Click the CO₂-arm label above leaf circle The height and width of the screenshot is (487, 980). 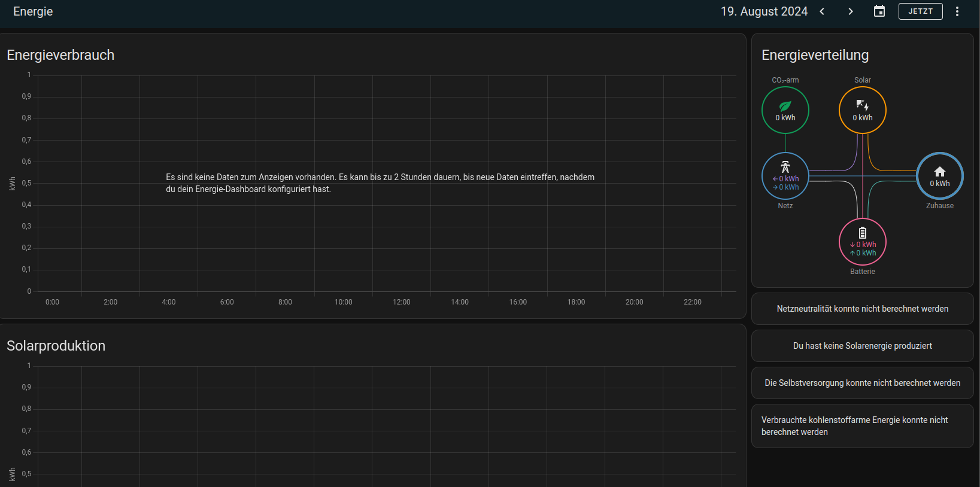point(785,80)
